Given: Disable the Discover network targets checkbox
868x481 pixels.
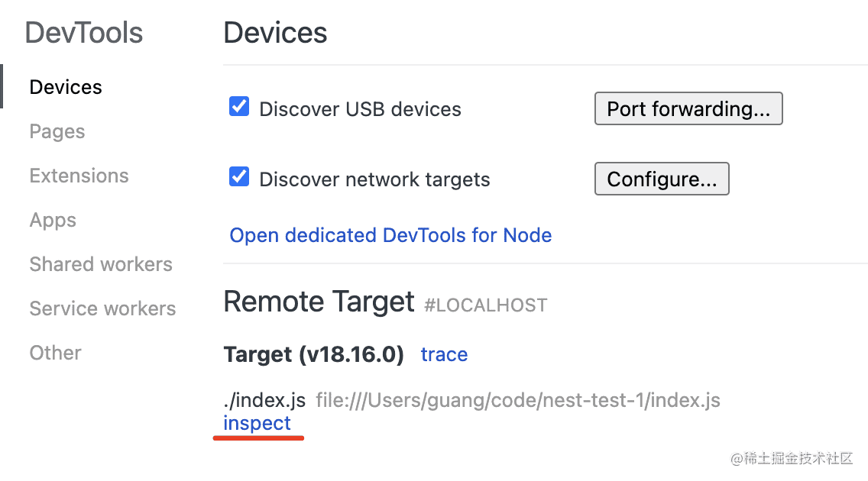Looking at the screenshot, I should (239, 177).
